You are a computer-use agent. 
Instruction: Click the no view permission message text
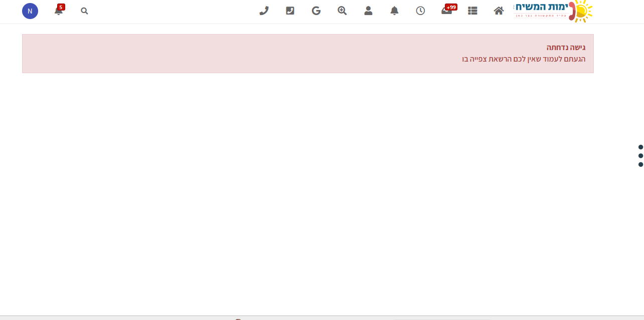click(x=523, y=59)
